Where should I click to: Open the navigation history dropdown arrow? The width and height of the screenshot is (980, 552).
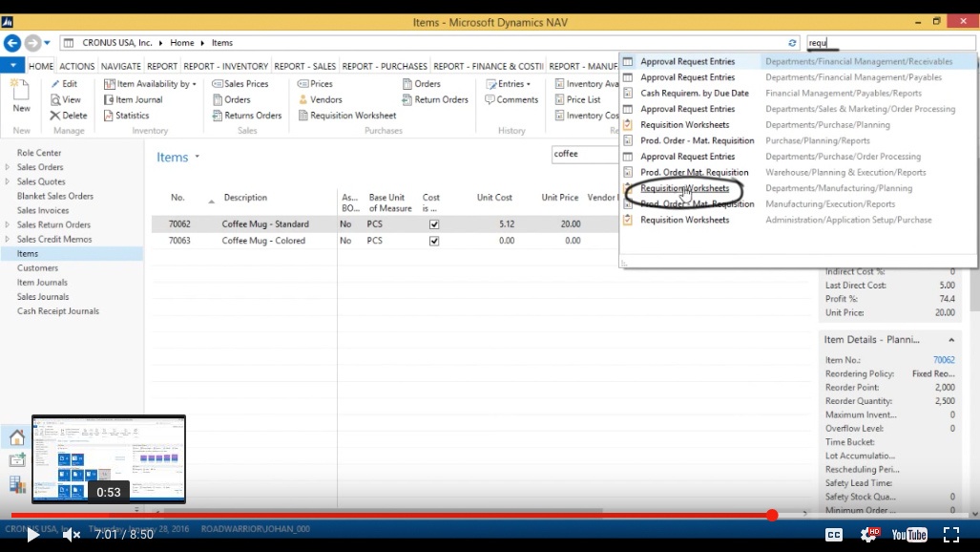(x=47, y=43)
